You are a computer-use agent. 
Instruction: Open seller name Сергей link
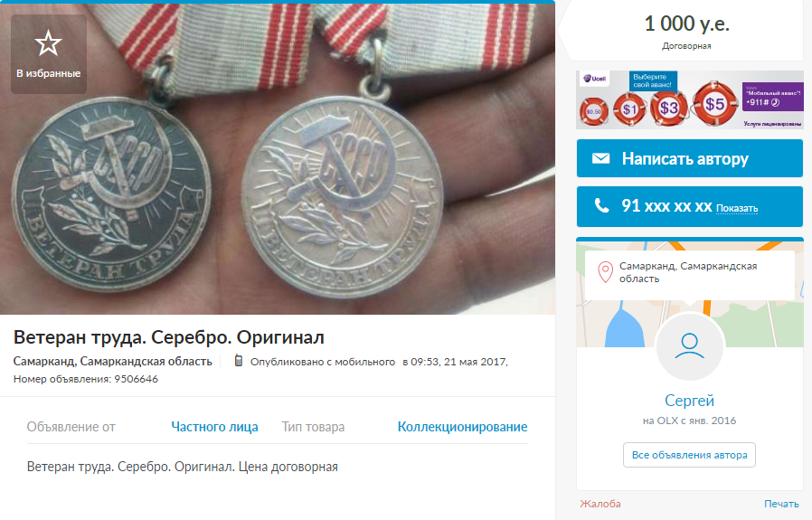[x=689, y=401]
